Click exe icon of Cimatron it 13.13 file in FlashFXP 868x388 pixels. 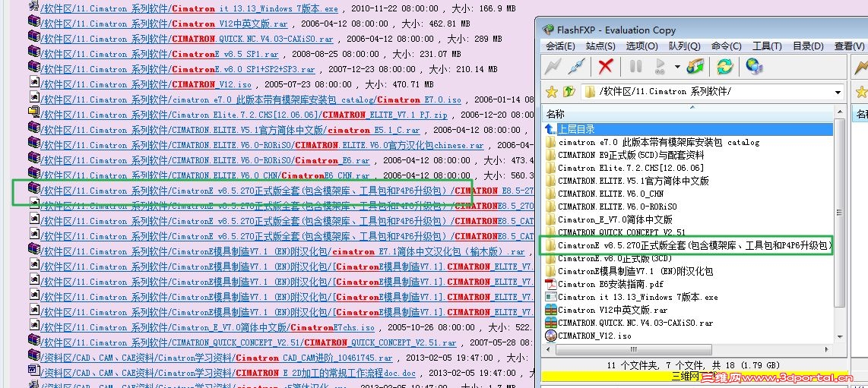550,297
